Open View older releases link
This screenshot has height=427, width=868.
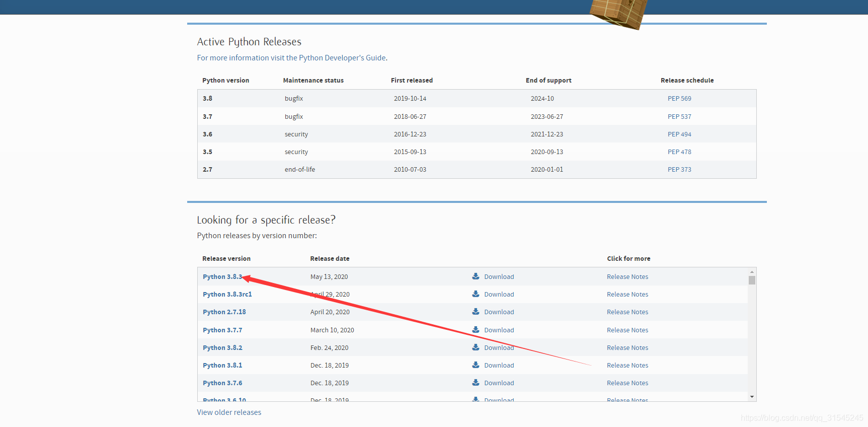pos(229,412)
